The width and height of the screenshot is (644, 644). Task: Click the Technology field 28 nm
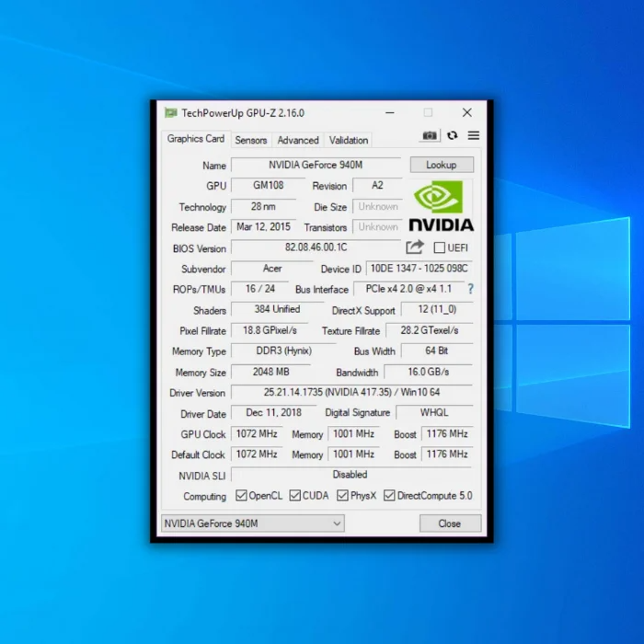coord(263,206)
